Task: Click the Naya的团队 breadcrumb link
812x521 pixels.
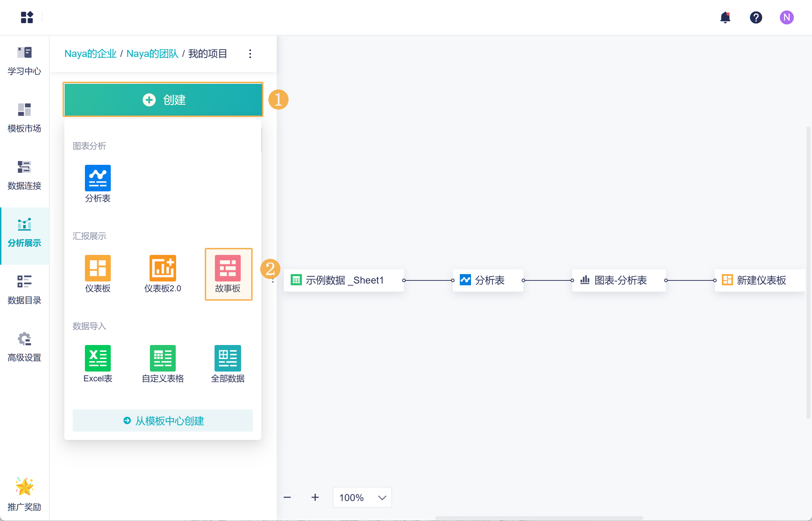Action: coord(152,53)
